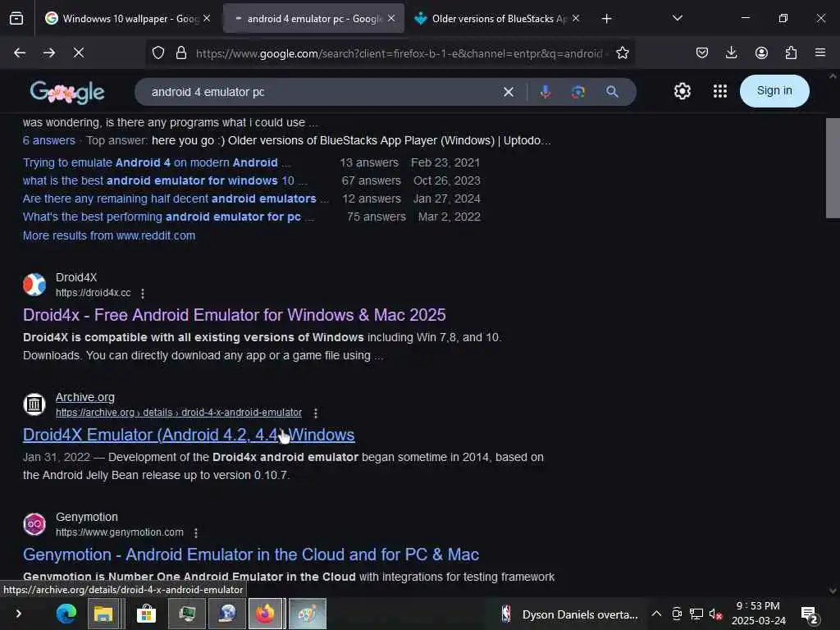Clear the Google search box
The image size is (840, 630).
pos(509,92)
